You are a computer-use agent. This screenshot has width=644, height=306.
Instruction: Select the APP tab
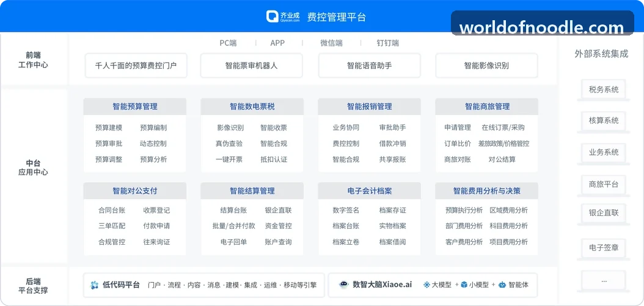277,43
